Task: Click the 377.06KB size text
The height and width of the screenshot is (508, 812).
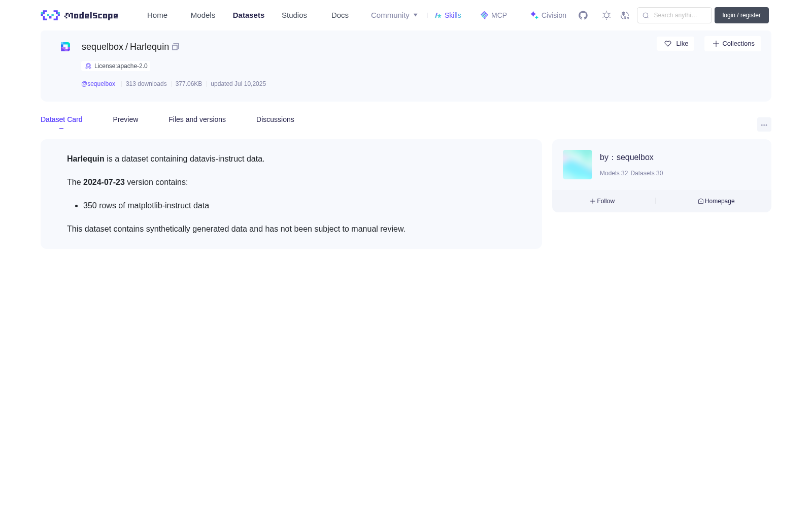Action: coord(189,84)
